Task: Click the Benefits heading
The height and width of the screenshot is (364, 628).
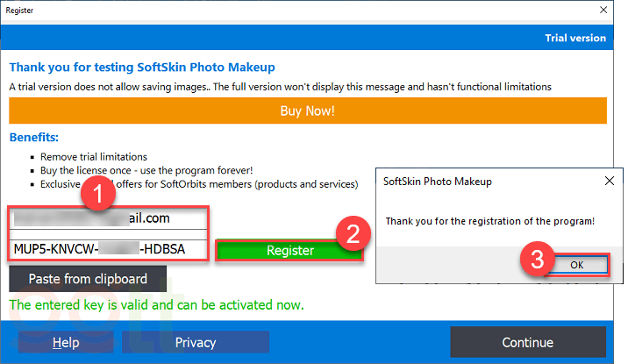Action: click(34, 139)
